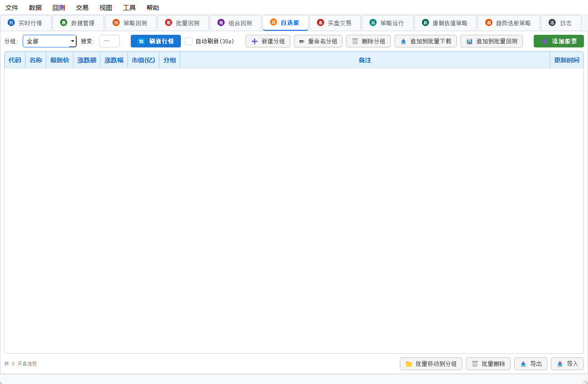Screen dimensions: 588x384
Task: Open the 数据 menu in the menu bar
Action: click(x=35, y=8)
